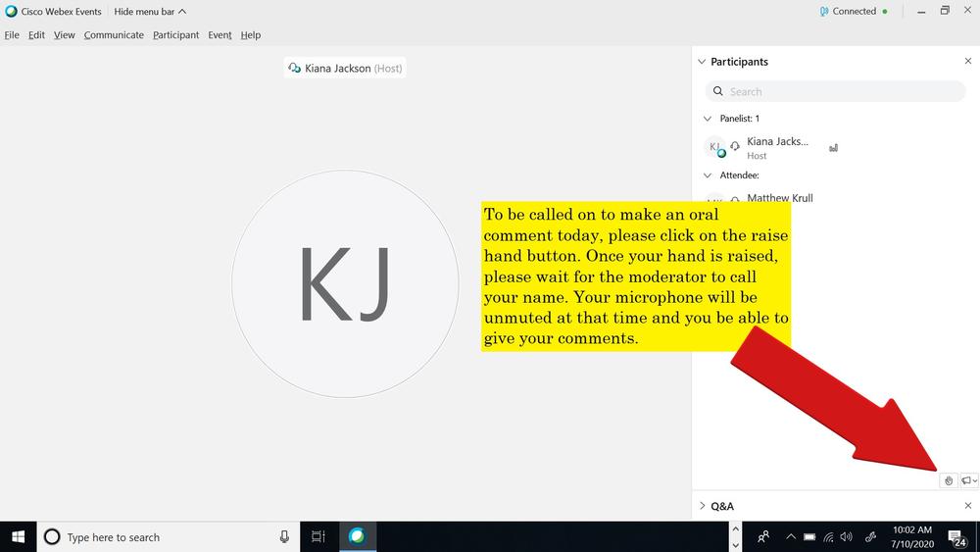This screenshot has width=980, height=552.
Task: Open the Help menu
Action: tap(251, 35)
